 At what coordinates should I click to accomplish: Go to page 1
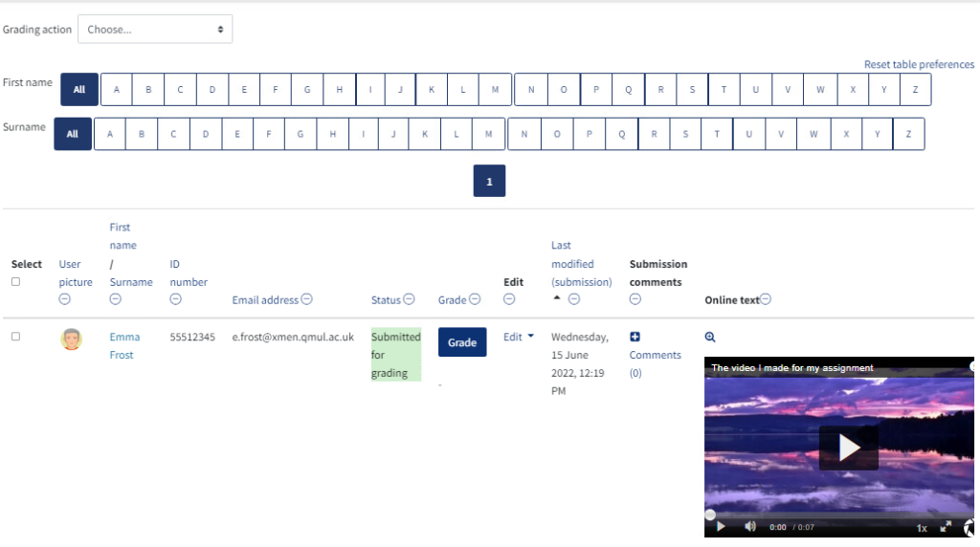(x=489, y=181)
